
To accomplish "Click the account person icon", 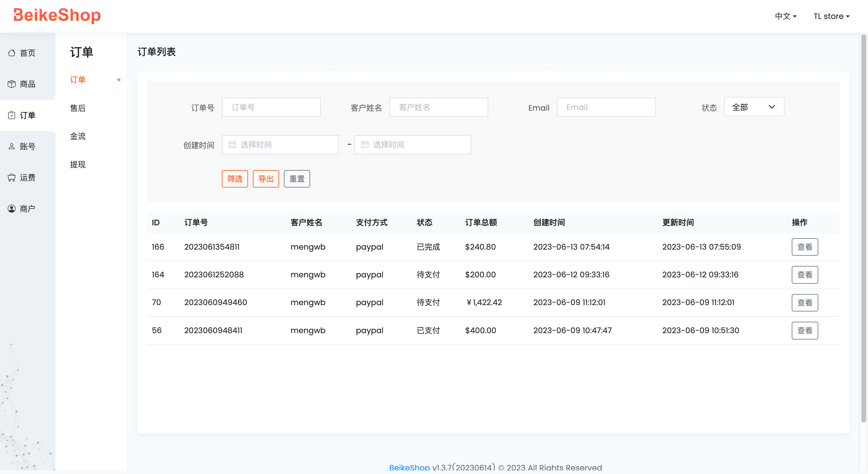I will 11,146.
